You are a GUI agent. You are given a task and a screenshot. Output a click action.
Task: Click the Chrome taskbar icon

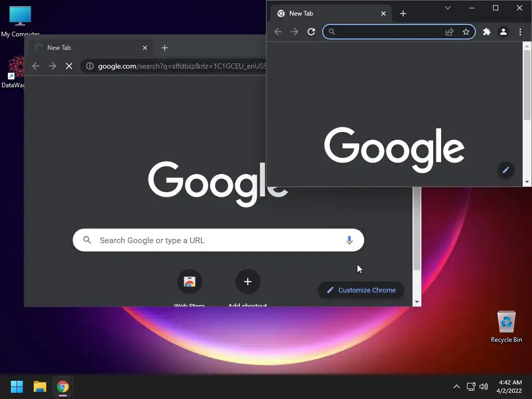(x=63, y=387)
